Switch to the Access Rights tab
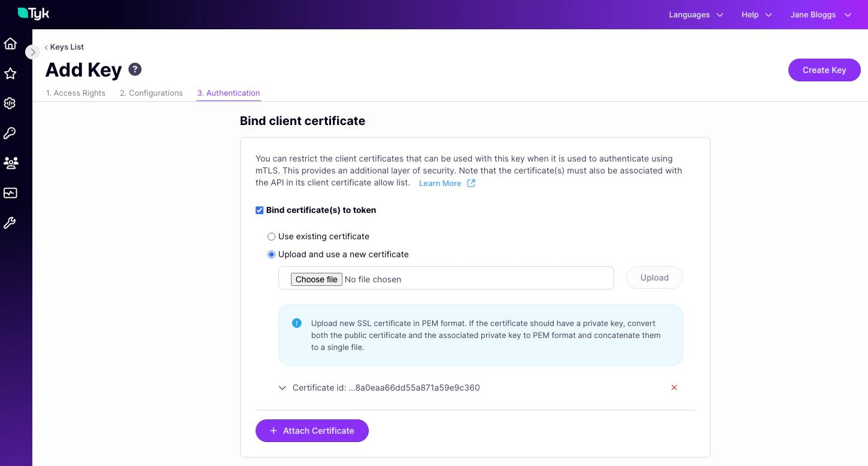868x466 pixels. coord(75,93)
